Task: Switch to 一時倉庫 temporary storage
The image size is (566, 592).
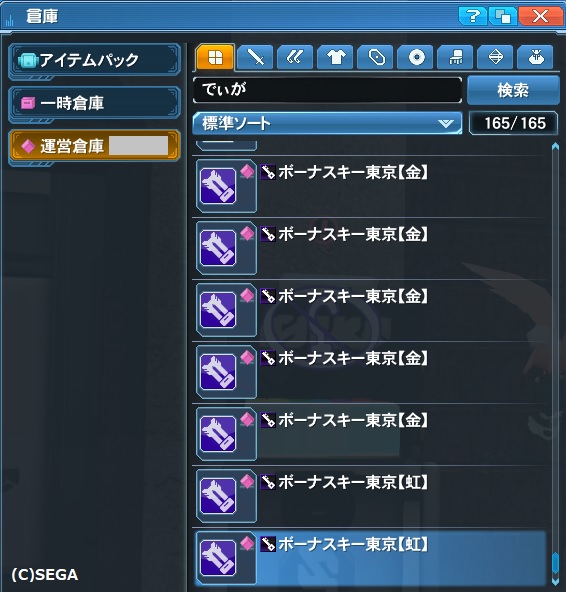Action: [x=94, y=103]
